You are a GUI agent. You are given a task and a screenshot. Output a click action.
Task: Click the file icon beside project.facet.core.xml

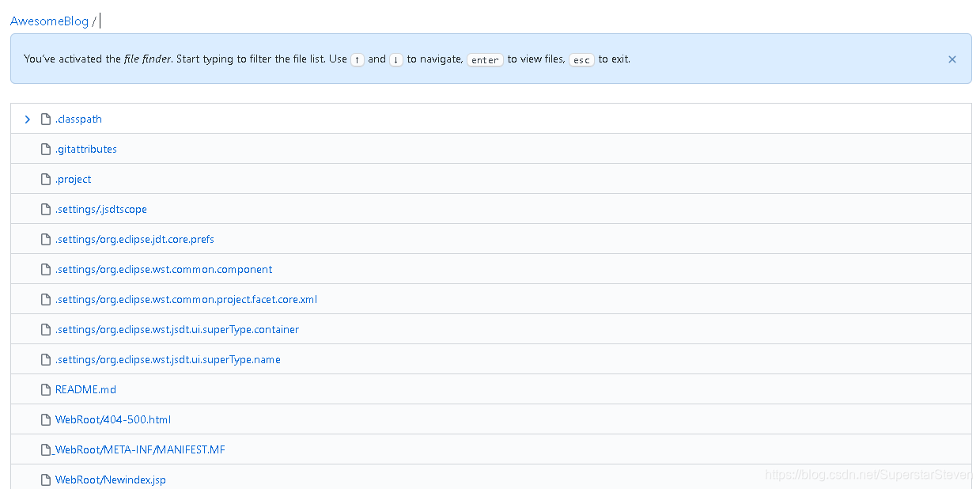pos(46,300)
